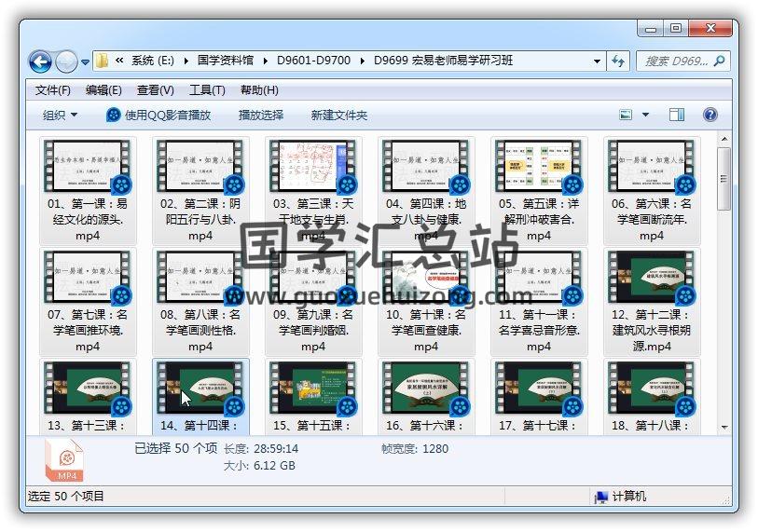Click the change view icon
The height and width of the screenshot is (532, 758).
pyautogui.click(x=627, y=115)
